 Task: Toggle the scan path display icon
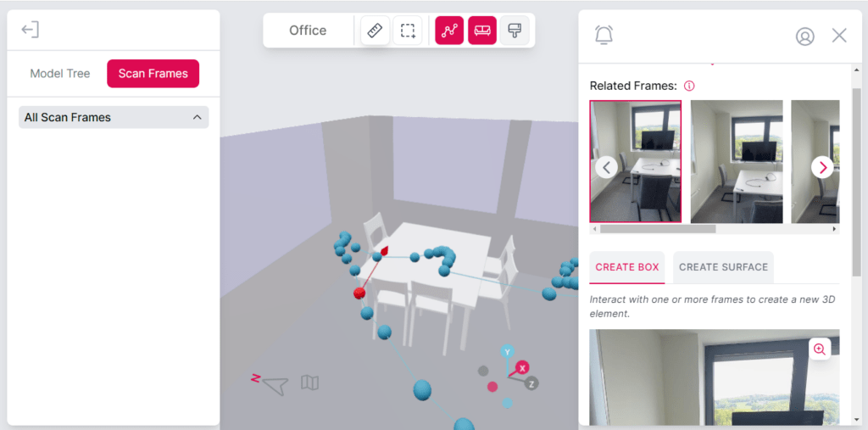pos(449,31)
